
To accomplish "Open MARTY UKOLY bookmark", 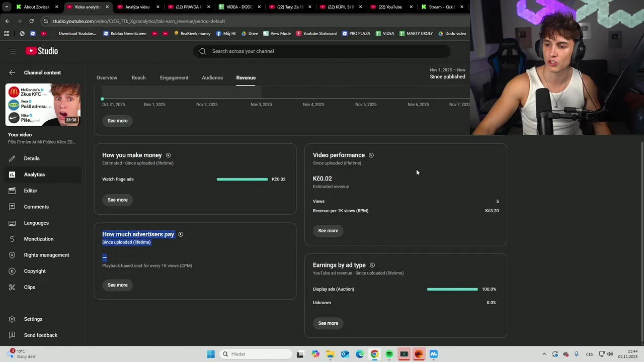I will (416, 34).
